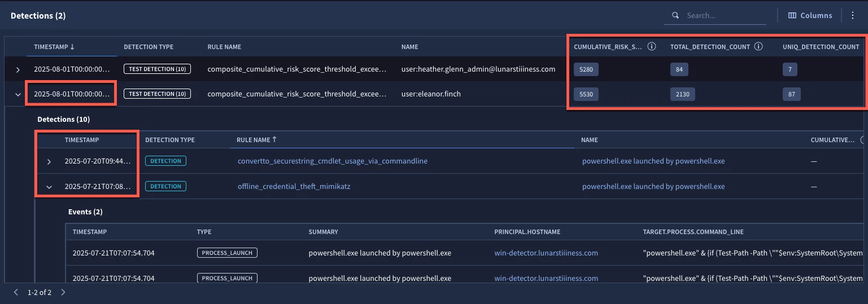The image size is (868, 304).
Task: Open convertto_securestring_cmdlet_usage_via_commandline rule link
Action: pyautogui.click(x=333, y=161)
